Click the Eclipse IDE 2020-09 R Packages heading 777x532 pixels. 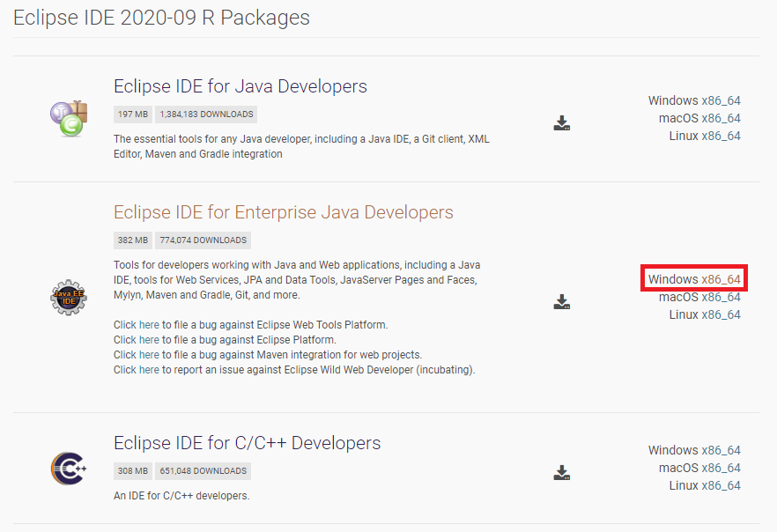tap(161, 18)
